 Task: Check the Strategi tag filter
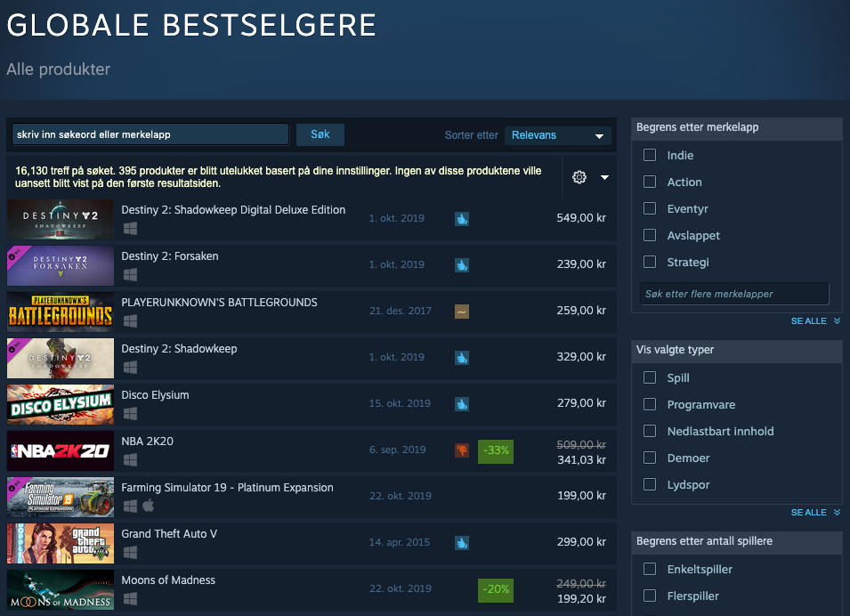650,262
